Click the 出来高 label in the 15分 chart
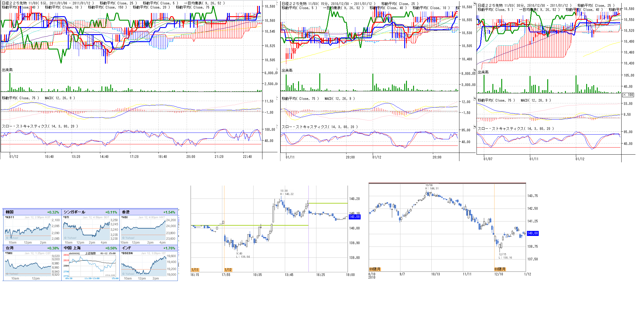644x334 pixels. [287, 70]
